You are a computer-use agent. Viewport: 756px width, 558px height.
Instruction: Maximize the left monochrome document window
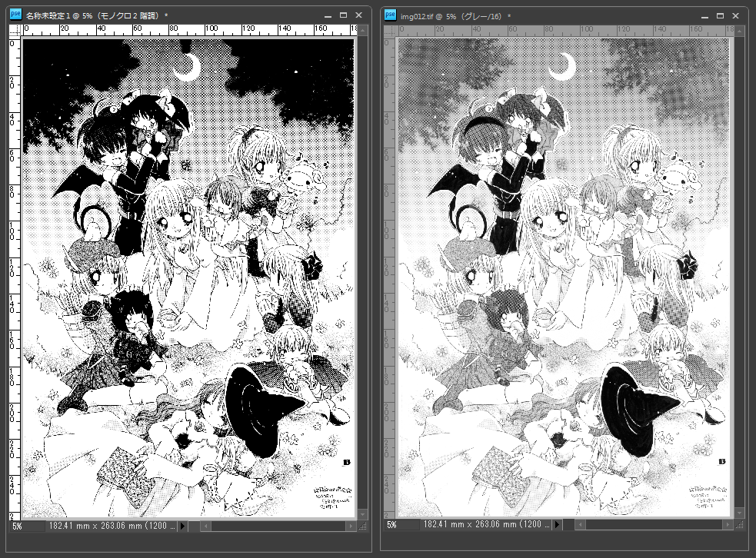point(343,15)
